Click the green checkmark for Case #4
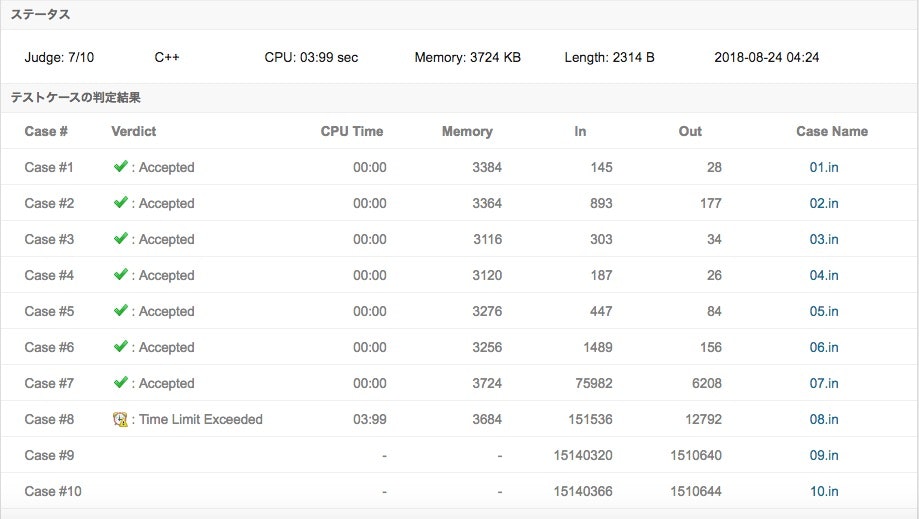 coord(120,274)
